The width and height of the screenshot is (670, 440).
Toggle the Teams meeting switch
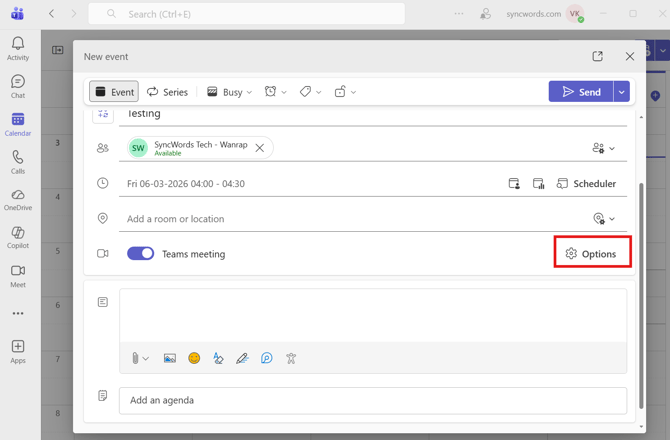tap(140, 254)
